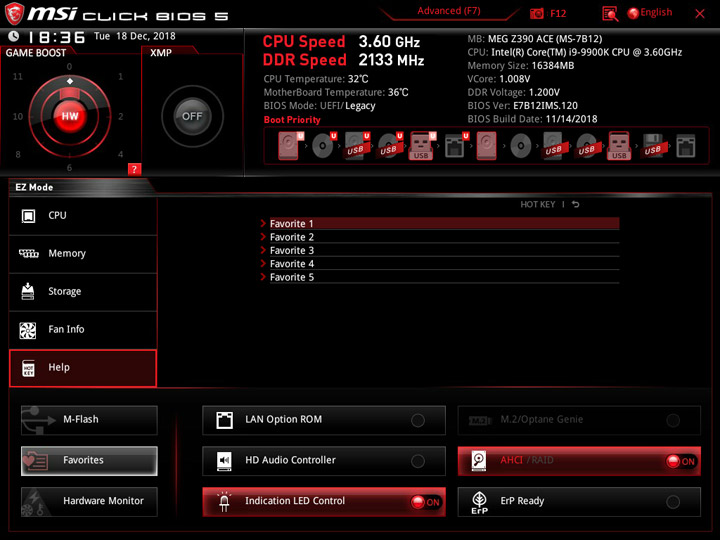Expand the Favorite 5 chevron

[x=263, y=276]
